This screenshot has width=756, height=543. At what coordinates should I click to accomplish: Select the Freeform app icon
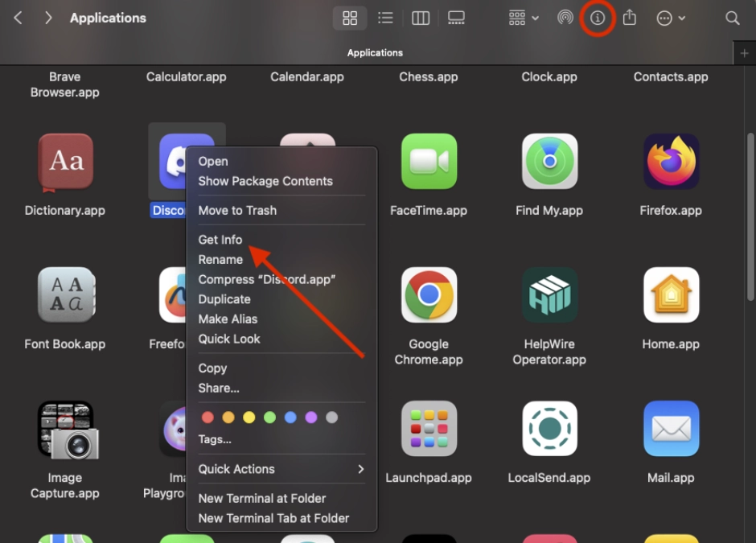point(173,294)
